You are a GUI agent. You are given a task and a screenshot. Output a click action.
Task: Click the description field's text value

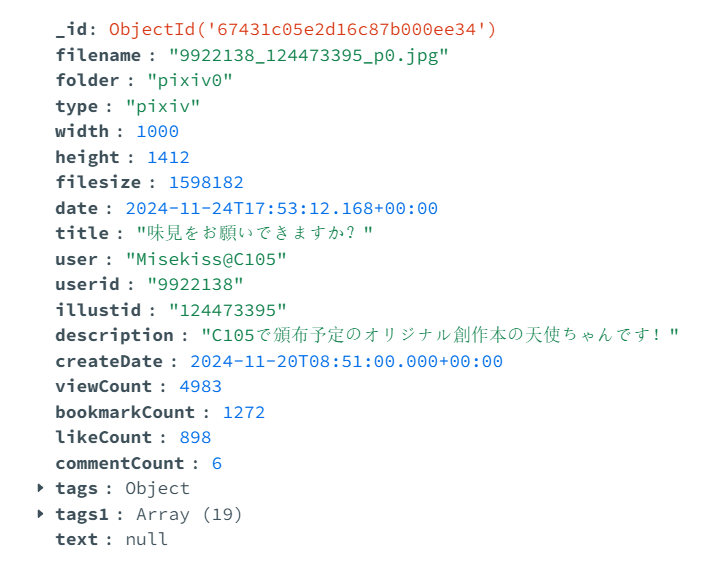click(440, 335)
